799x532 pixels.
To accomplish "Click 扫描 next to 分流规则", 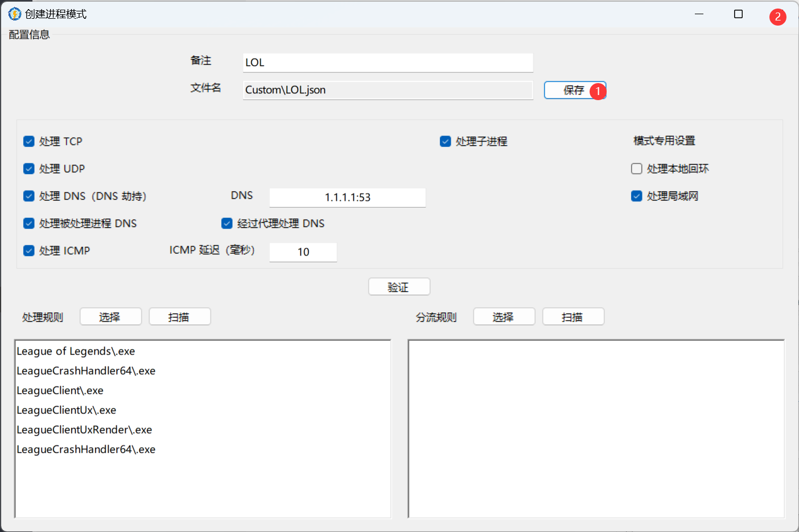I will coord(573,317).
